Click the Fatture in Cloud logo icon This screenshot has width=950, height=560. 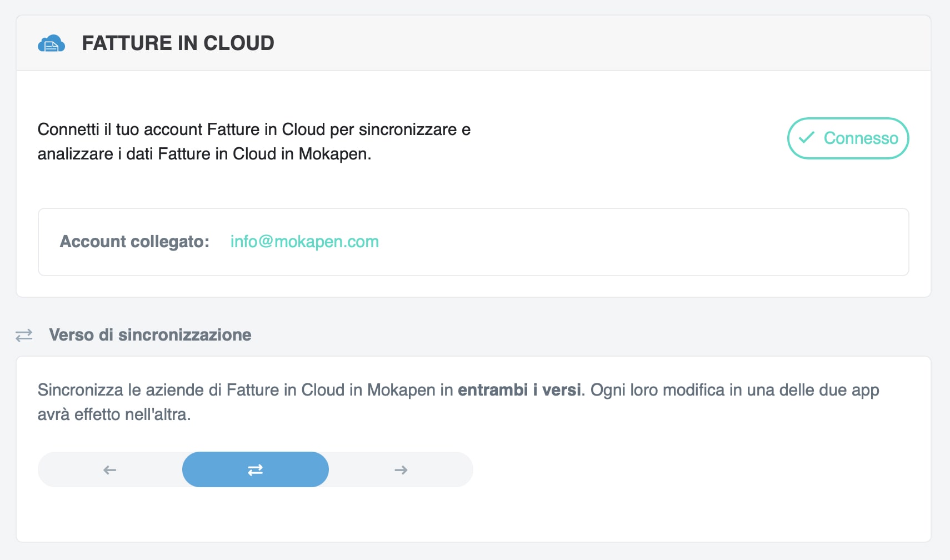pyautogui.click(x=51, y=43)
